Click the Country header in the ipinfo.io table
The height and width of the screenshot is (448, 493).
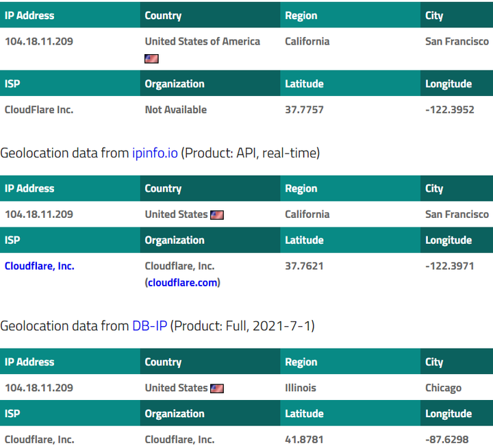click(x=163, y=189)
